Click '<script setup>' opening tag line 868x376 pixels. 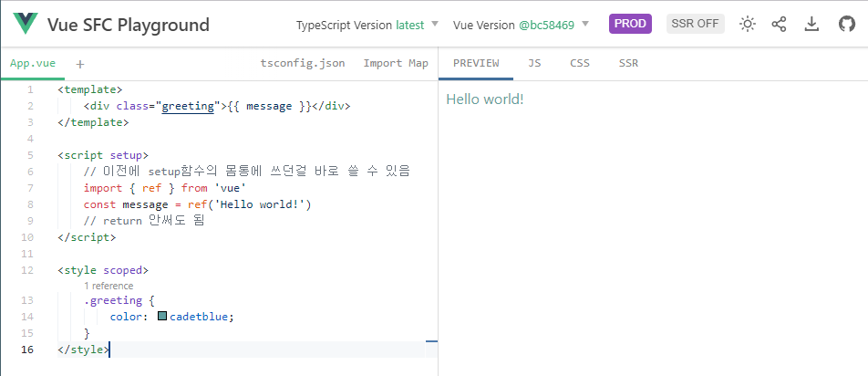tap(103, 155)
